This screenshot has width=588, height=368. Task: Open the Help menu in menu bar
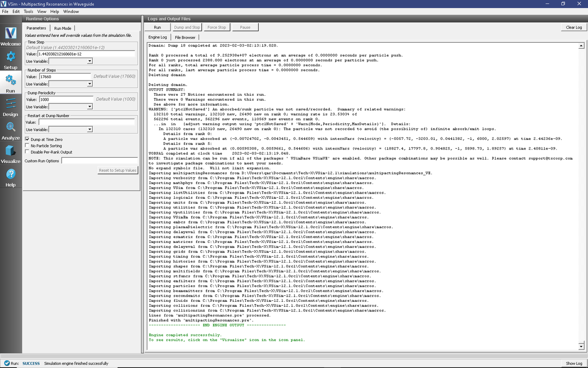click(x=55, y=11)
